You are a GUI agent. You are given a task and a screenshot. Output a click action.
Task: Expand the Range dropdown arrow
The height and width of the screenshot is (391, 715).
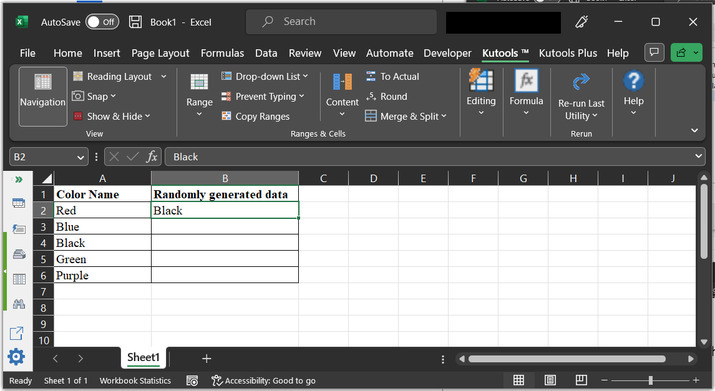(199, 114)
